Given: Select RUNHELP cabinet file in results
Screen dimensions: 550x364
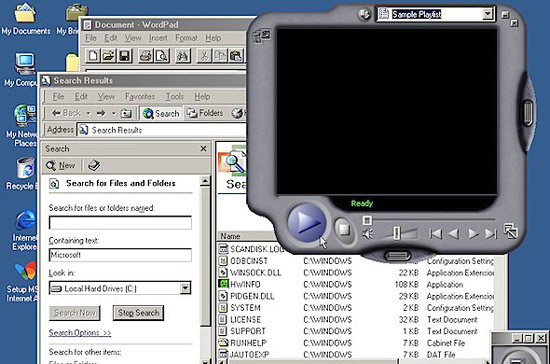Looking at the screenshot, I should tap(242, 343).
